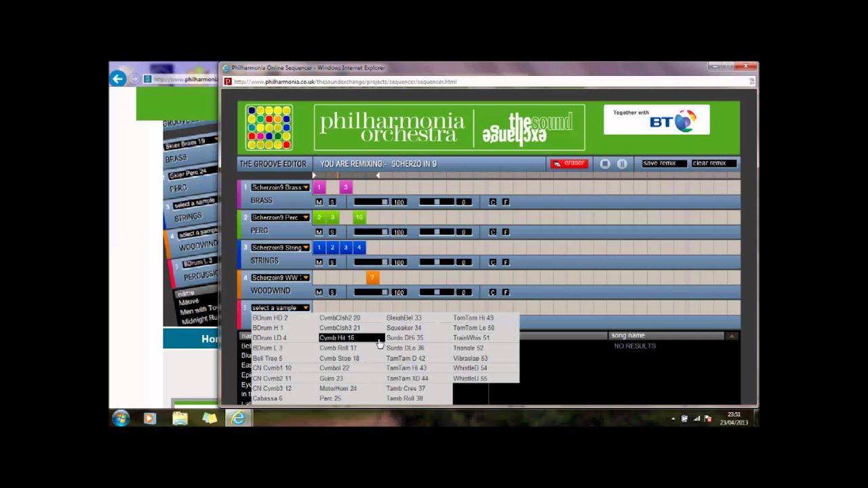Select blue sample block 4 on the Strings track
Screen dimensions: 868x488
click(x=359, y=247)
